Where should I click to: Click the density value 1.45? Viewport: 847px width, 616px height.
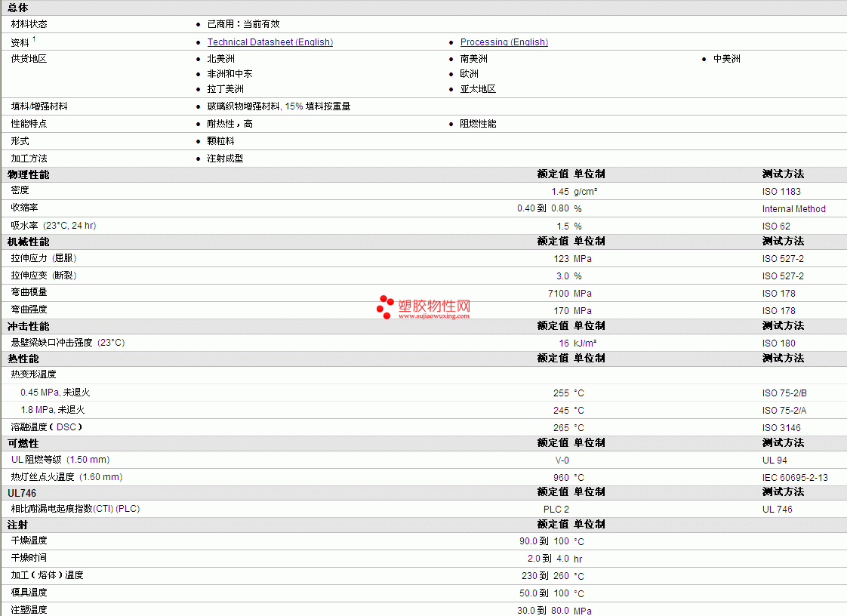pos(560,192)
